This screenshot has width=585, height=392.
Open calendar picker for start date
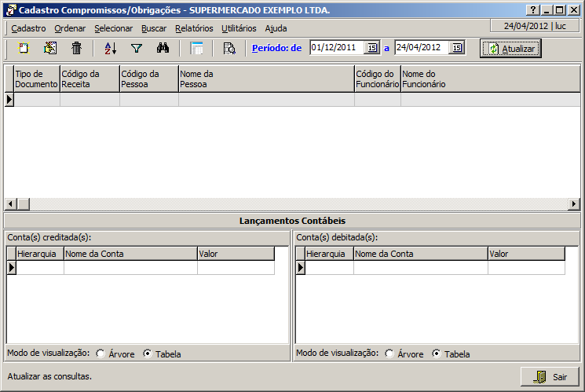(372, 48)
